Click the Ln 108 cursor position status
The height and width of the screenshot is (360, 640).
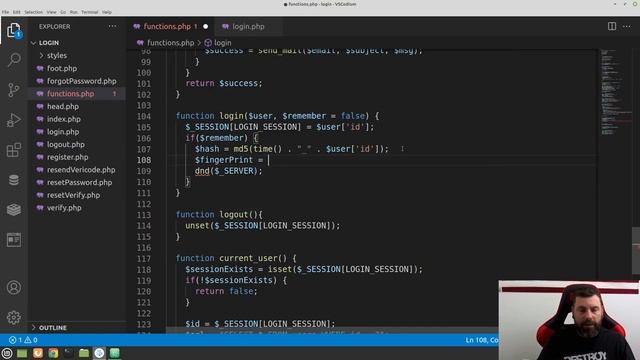[x=482, y=340]
